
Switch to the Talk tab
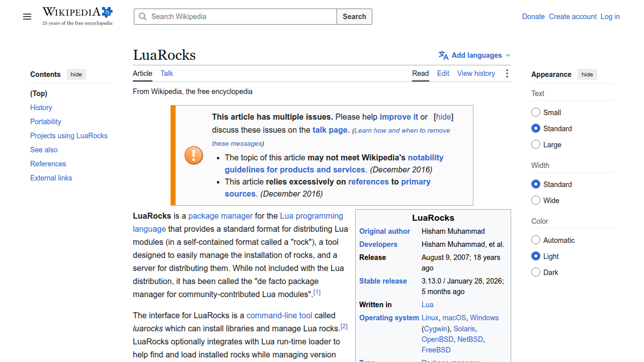pyautogui.click(x=167, y=73)
